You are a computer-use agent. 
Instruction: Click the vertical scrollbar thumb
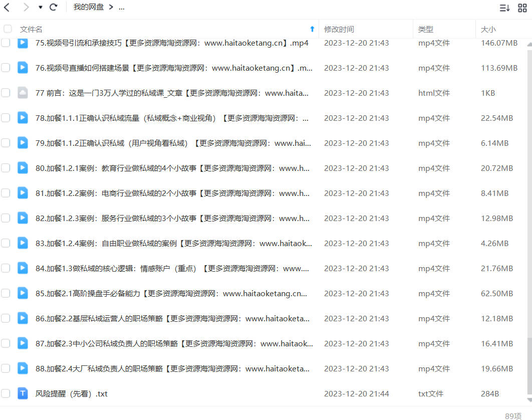pyautogui.click(x=529, y=365)
